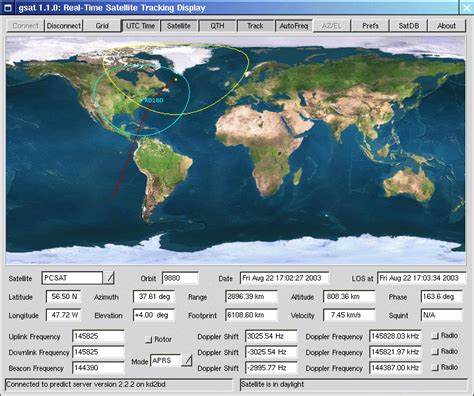Click the Footprint 6108.60 km field
This screenshot has height=396, width=474.
(x=251, y=315)
